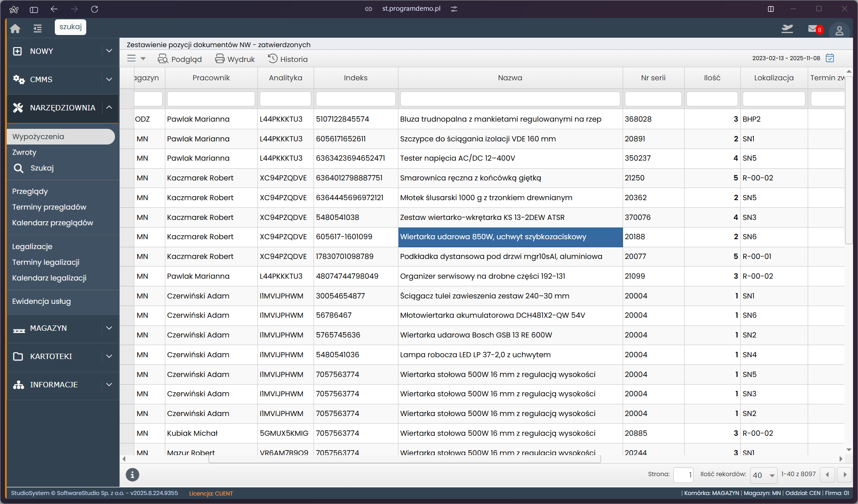Click the Wydruk print button
The image size is (858, 504).
pyautogui.click(x=234, y=59)
